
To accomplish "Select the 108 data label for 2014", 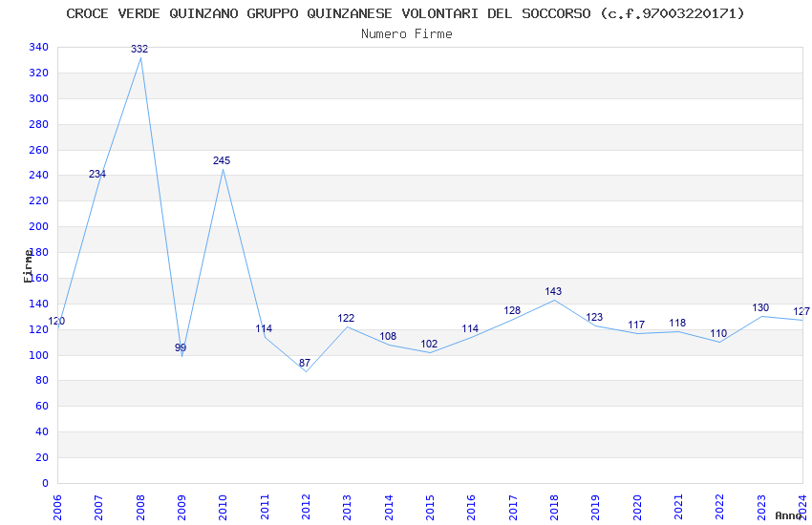I will 388,336.
